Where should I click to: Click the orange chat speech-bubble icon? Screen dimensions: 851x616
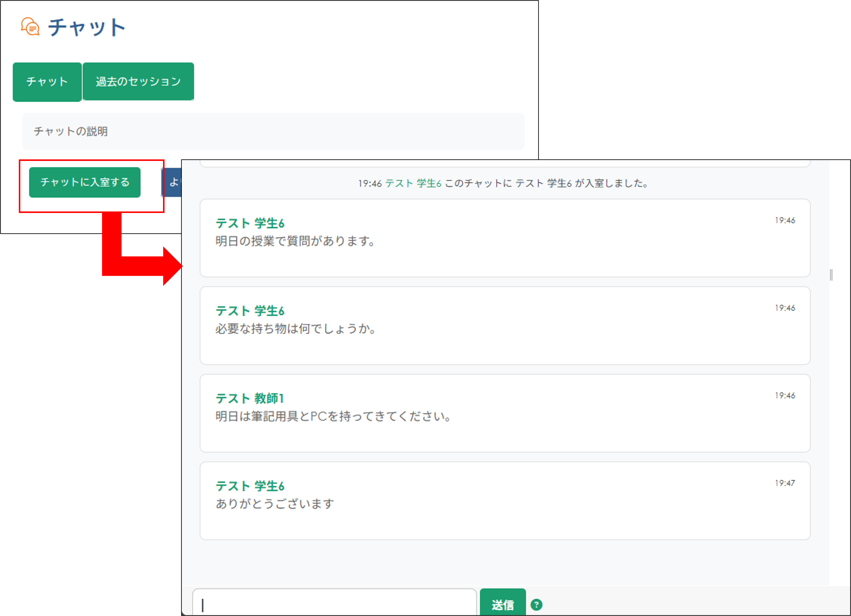30,26
